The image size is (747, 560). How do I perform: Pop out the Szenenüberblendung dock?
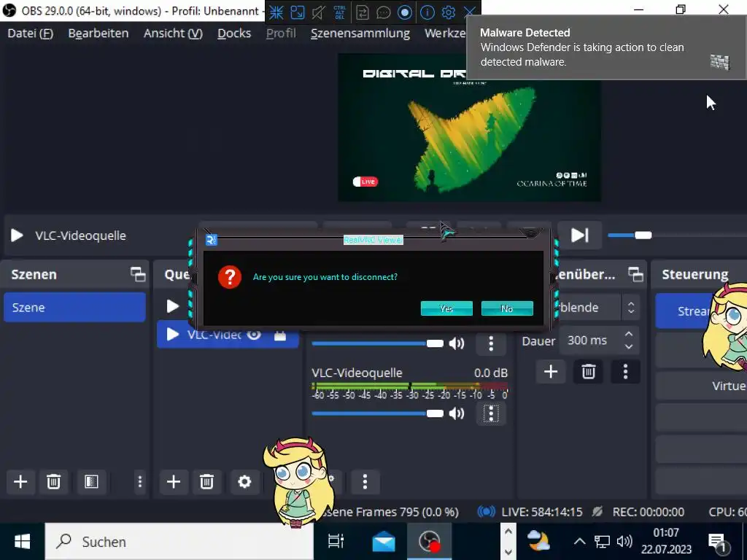pyautogui.click(x=635, y=274)
